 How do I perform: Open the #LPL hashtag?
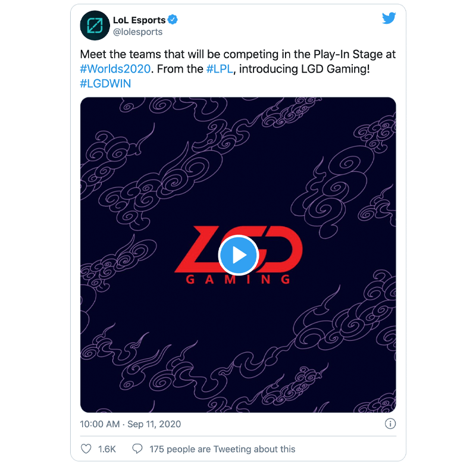point(220,69)
